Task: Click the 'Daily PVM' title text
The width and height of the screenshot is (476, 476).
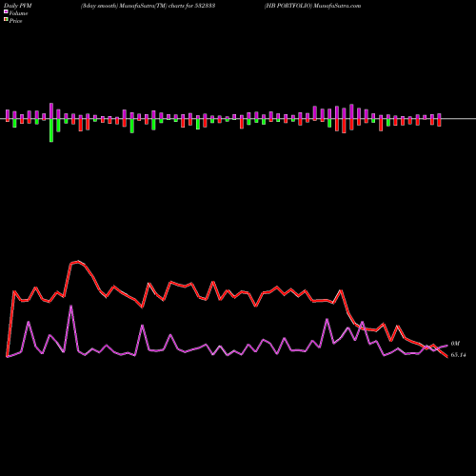Action: tap(18, 6)
